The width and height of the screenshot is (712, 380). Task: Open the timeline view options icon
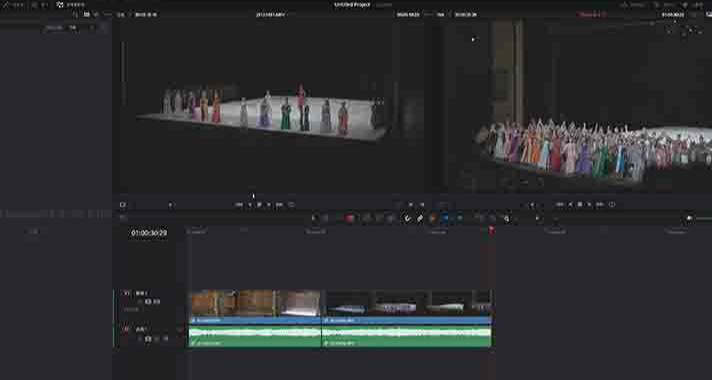click(x=122, y=217)
